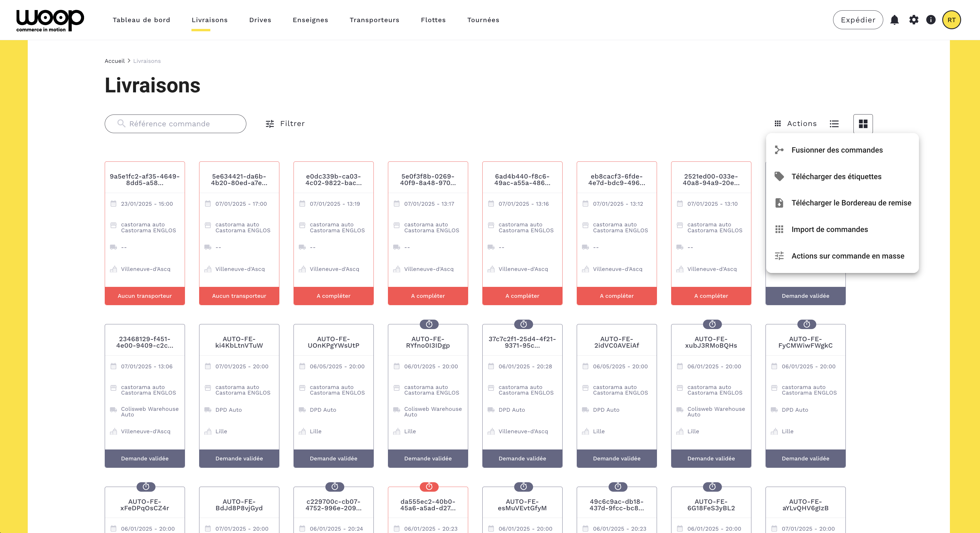
Task: Click A compléter on e0dc339b-ca03 card
Action: (333, 296)
